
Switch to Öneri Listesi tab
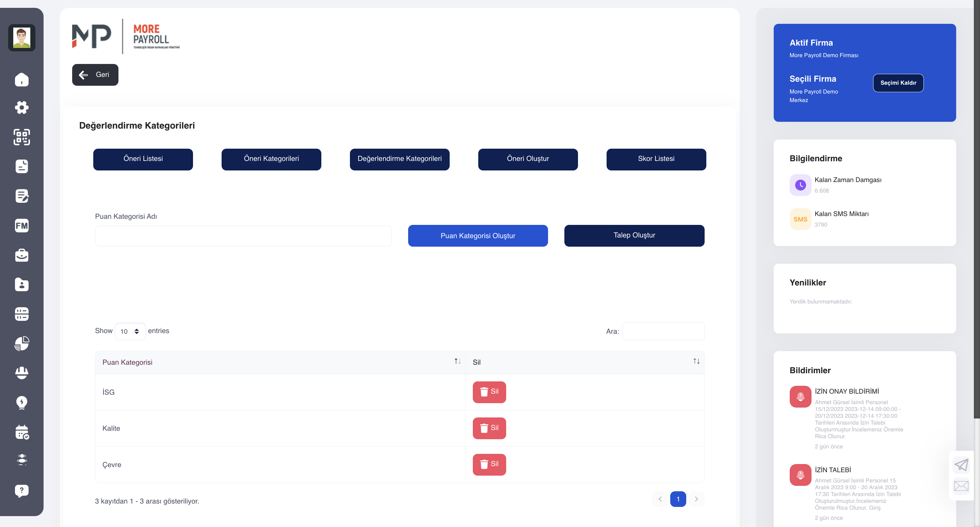point(143,159)
